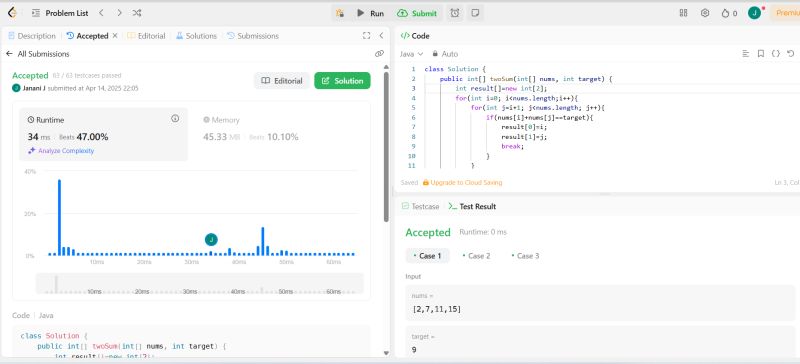Go to the next problem arrow
Viewport: 800px width, 364px height.
tap(119, 13)
